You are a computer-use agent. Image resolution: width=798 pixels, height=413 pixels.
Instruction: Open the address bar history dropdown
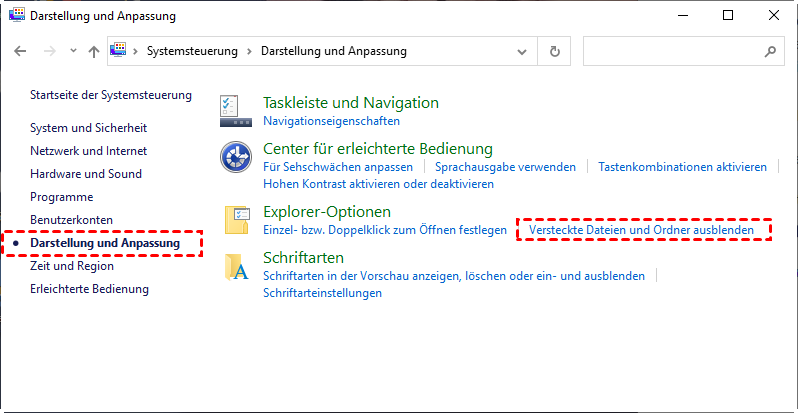(x=523, y=51)
